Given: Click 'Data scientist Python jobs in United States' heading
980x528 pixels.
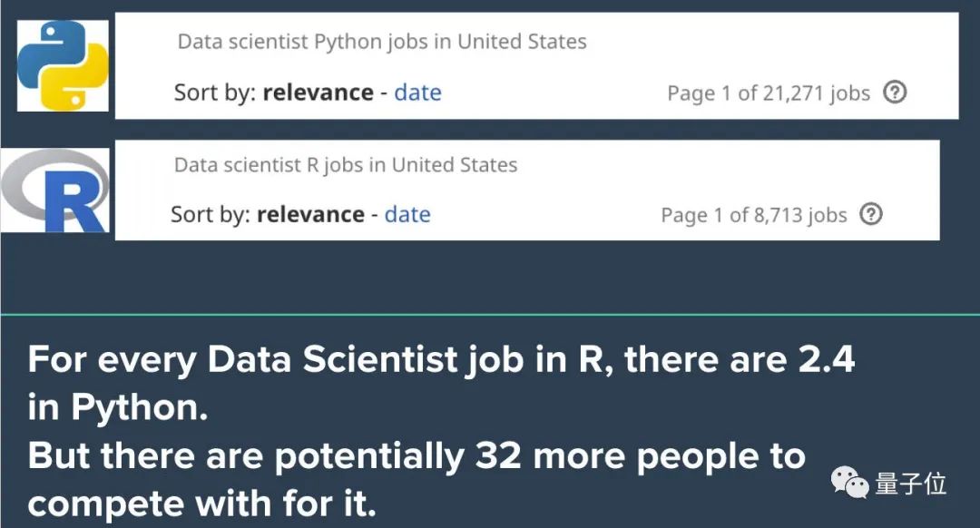Looking at the screenshot, I should tap(381, 42).
